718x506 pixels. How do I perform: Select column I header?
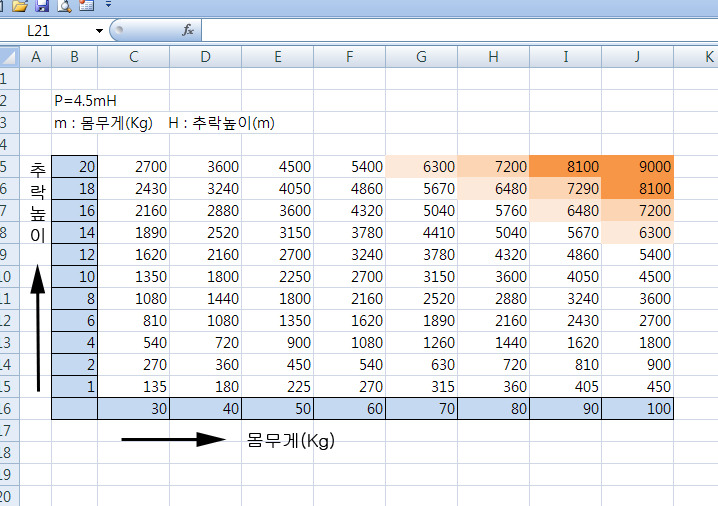(x=566, y=57)
